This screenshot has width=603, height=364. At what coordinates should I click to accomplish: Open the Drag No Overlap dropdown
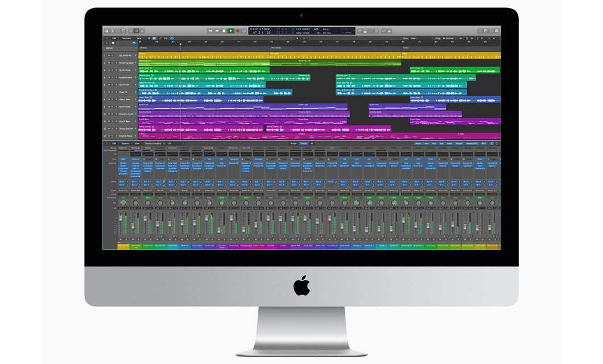448,39
